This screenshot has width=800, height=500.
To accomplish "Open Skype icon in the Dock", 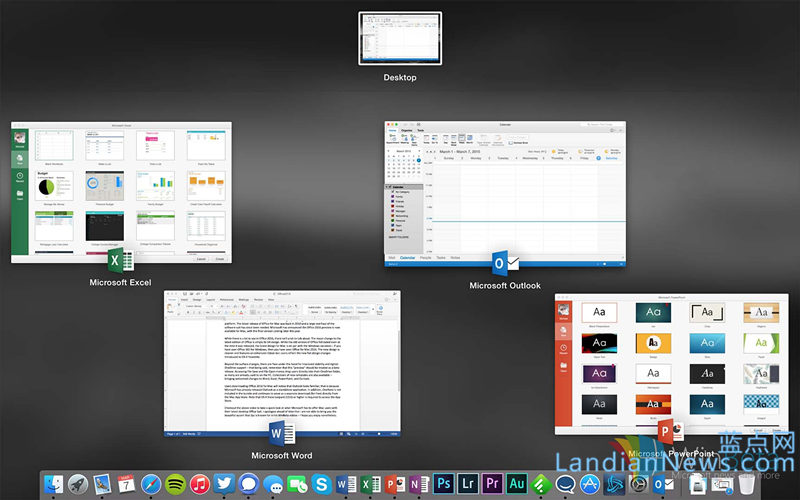I will [x=322, y=484].
